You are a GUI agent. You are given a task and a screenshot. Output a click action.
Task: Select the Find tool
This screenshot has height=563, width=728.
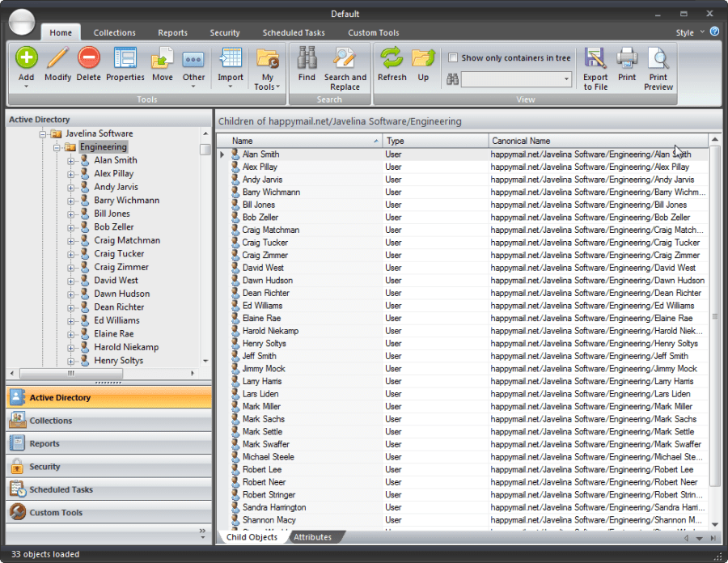(x=307, y=60)
